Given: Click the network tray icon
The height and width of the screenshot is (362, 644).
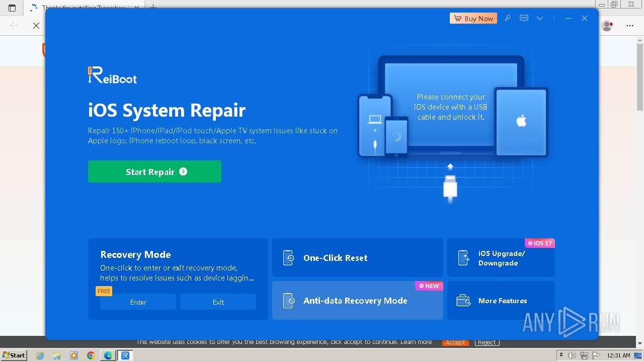Looking at the screenshot, I should 584,355.
